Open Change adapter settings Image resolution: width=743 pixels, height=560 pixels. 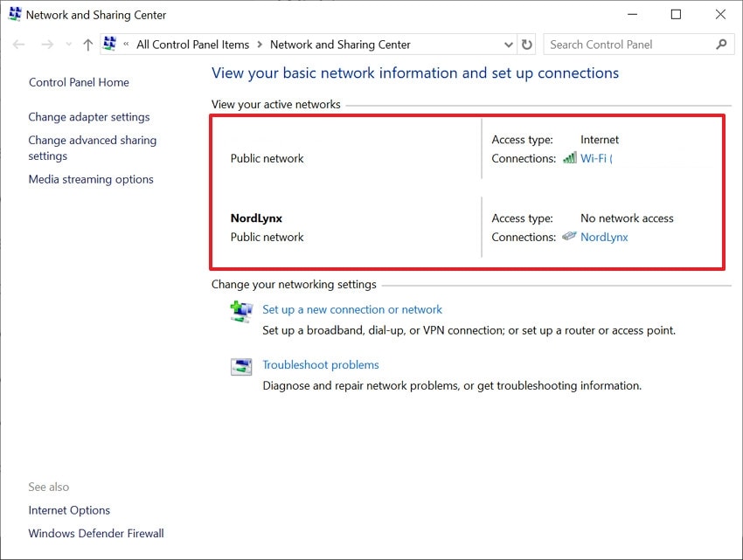tap(88, 116)
